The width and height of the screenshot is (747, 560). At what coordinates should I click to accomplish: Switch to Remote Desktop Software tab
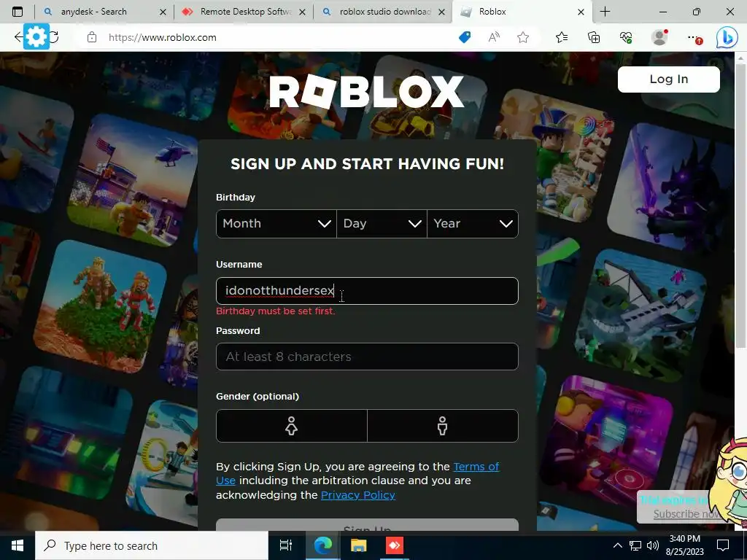coord(245,12)
